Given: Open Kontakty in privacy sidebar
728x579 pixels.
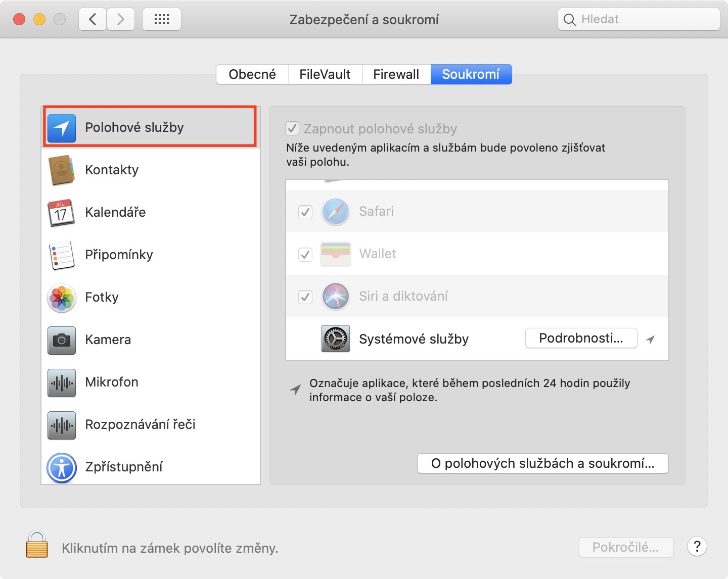Looking at the screenshot, I should 112,170.
